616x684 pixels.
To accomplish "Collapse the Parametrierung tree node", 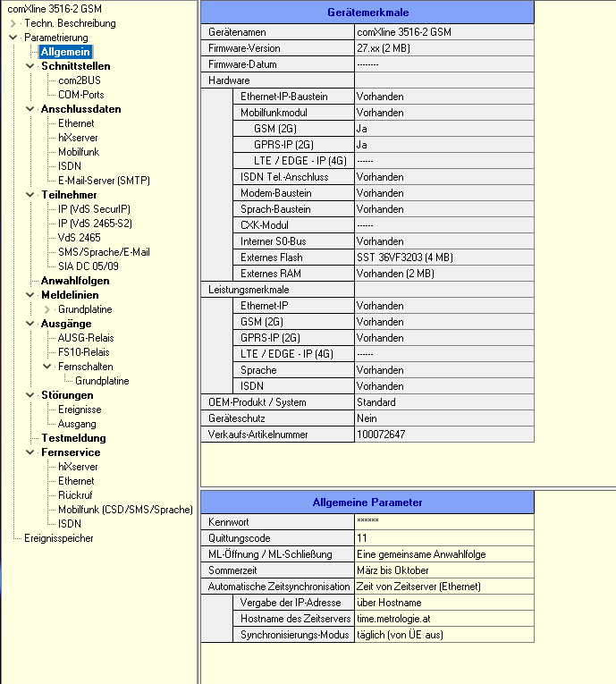I will pyautogui.click(x=13, y=38).
